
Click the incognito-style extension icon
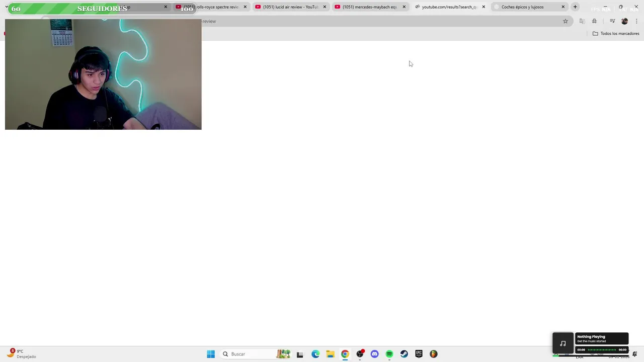[594, 21]
